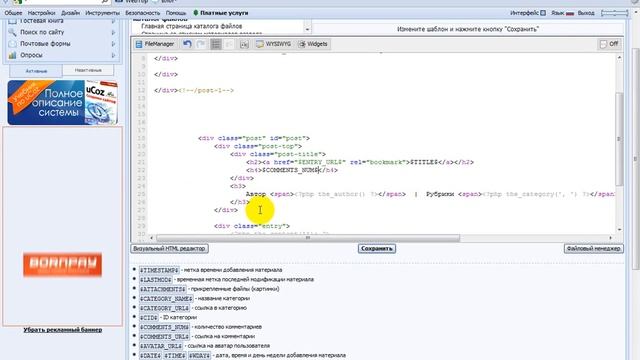
Task: Open the Дизайн menu
Action: tap(70, 13)
